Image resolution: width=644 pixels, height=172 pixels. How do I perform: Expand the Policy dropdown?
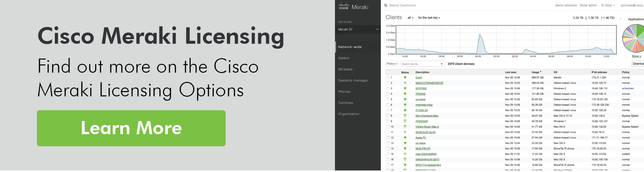tap(392, 64)
